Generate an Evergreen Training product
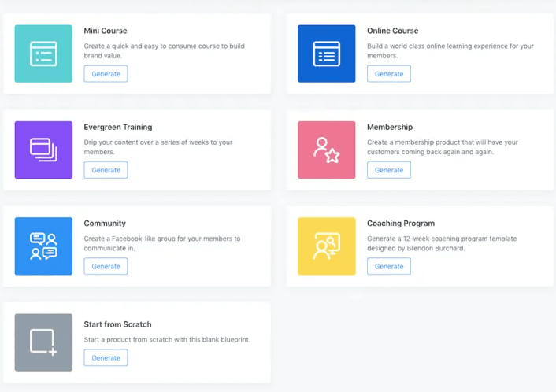 click(106, 170)
